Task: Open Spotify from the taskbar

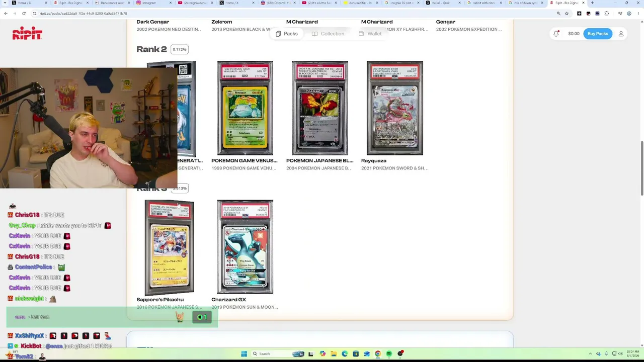Action: pos(389,354)
